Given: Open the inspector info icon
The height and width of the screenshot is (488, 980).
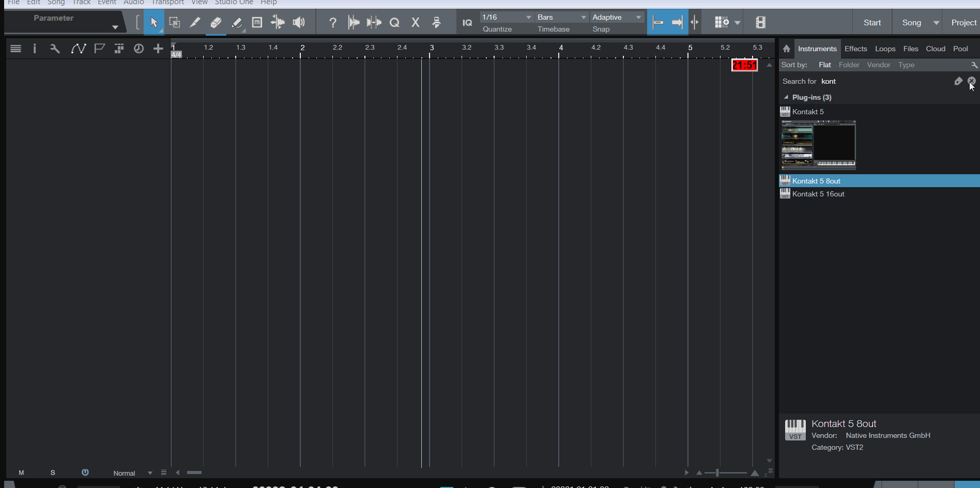Looking at the screenshot, I should point(35,49).
